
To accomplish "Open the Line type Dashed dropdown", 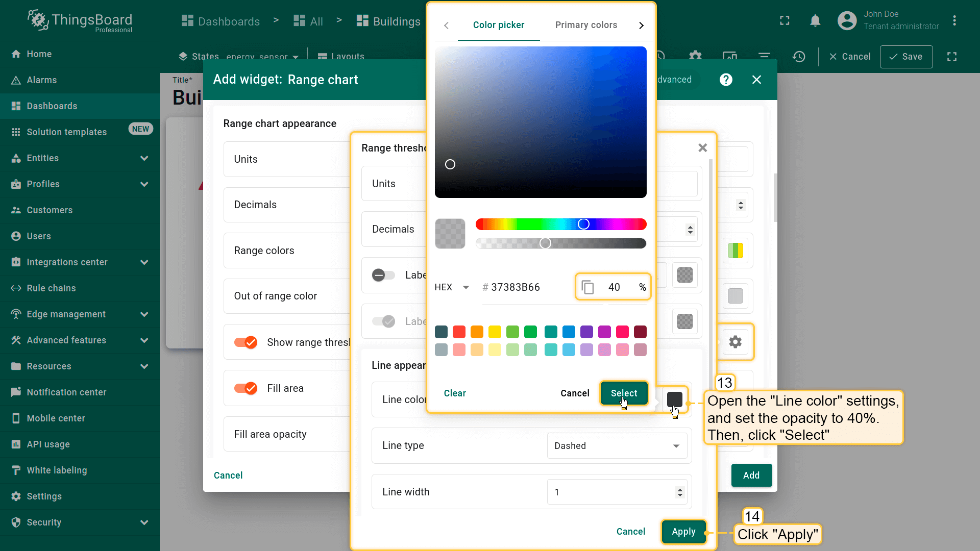I will click(x=617, y=446).
